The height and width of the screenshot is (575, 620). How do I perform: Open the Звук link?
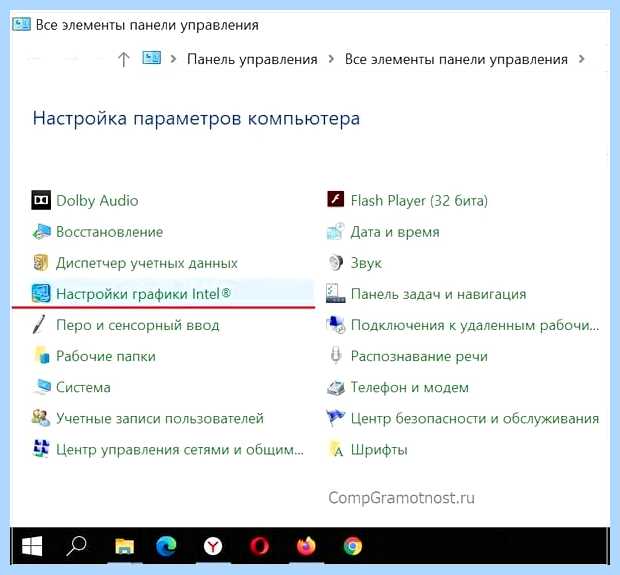366,263
